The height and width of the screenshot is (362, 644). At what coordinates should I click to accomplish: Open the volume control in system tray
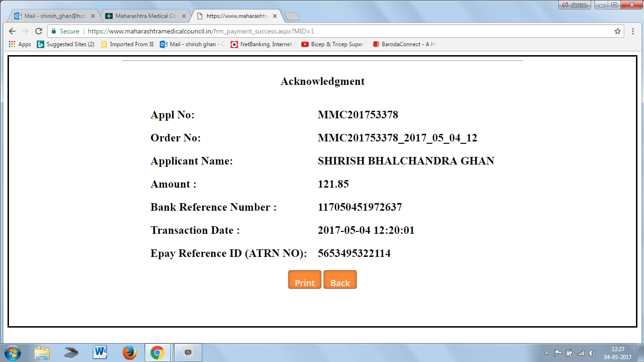592,353
